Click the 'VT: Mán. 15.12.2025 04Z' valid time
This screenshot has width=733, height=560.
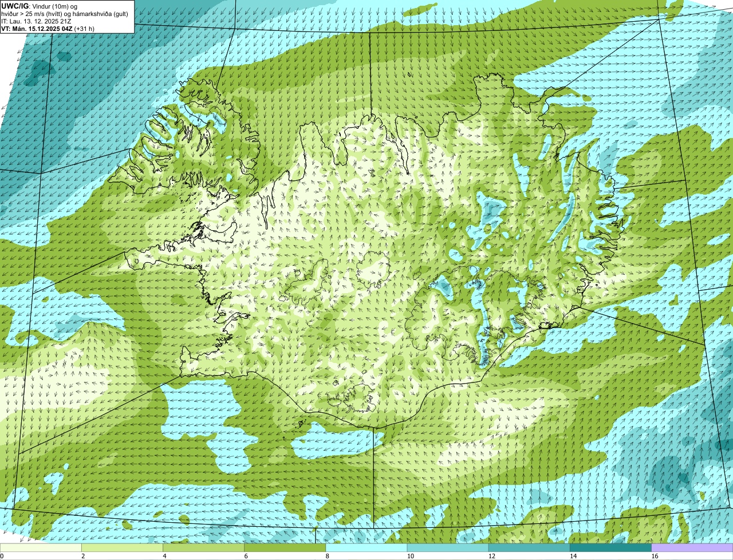click(x=37, y=29)
